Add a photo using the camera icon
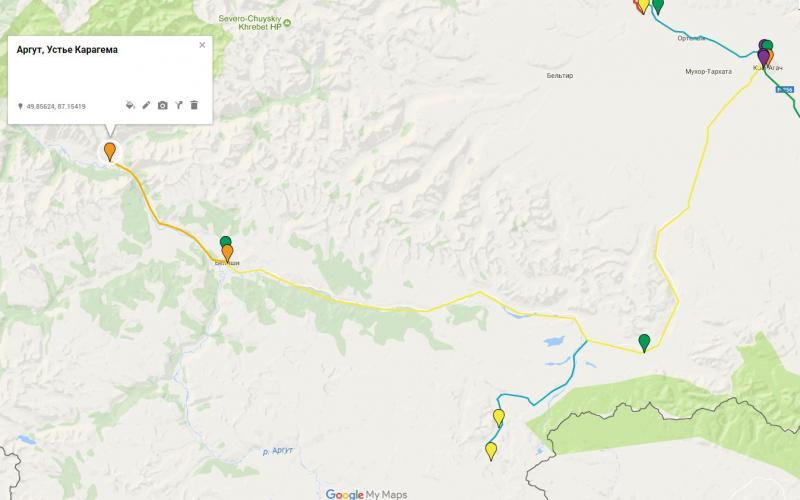 tap(162, 106)
